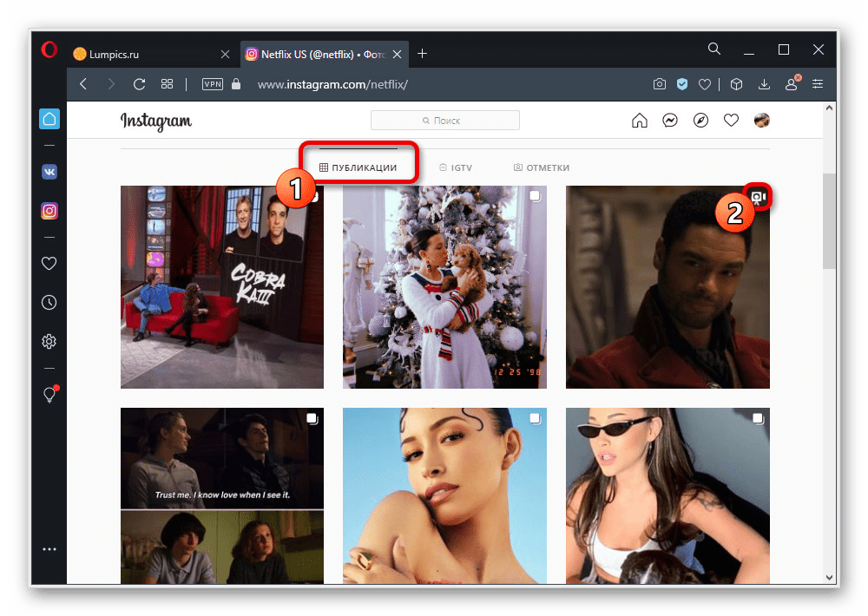Open the Christmas tree puppy post
Screen dimensions: 868x616
[x=444, y=286]
